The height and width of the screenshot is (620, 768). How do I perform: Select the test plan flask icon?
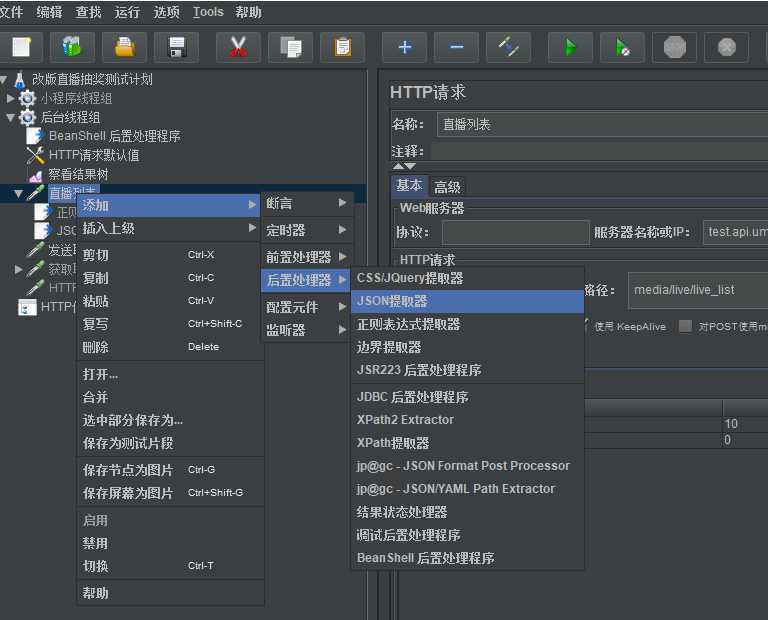20,79
